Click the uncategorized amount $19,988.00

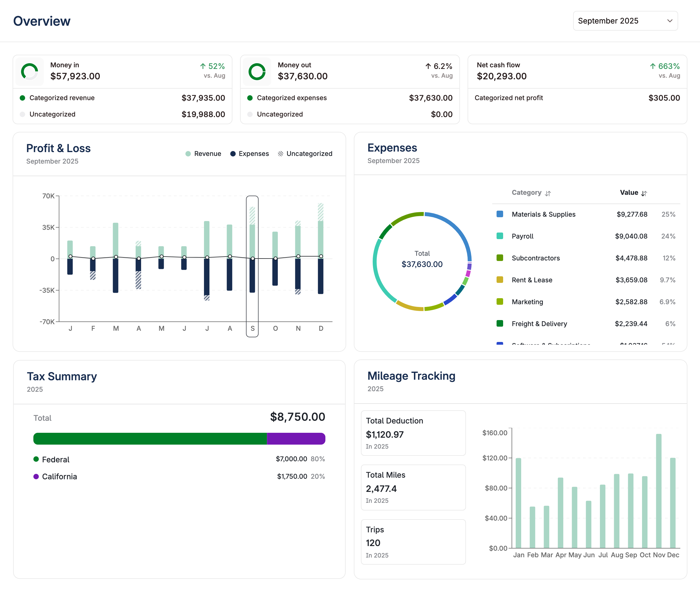(203, 114)
